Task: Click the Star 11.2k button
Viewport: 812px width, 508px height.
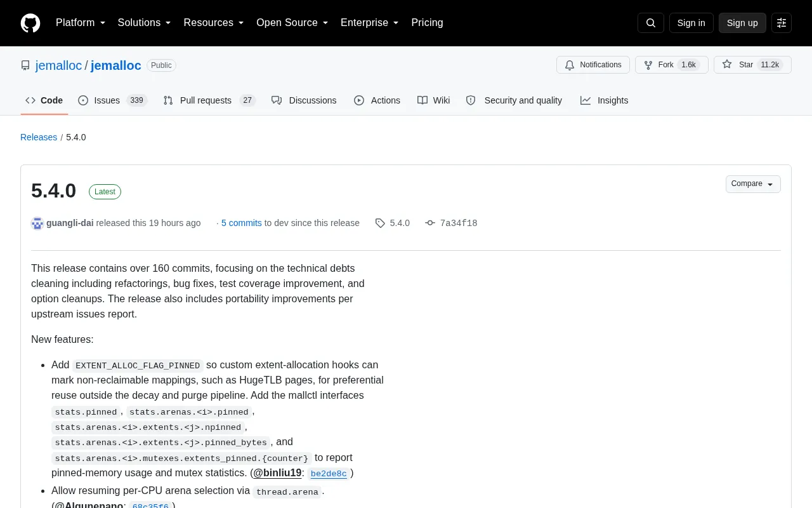Action: (x=752, y=65)
